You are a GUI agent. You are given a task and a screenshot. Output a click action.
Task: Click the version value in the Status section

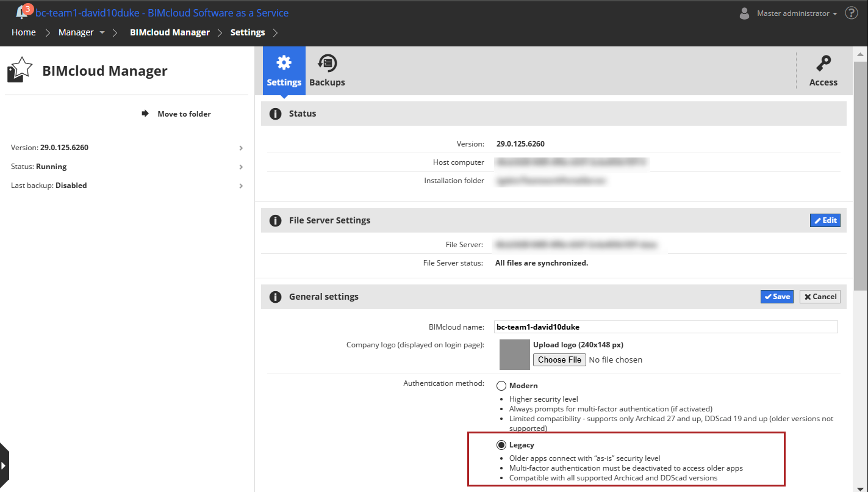coord(520,144)
